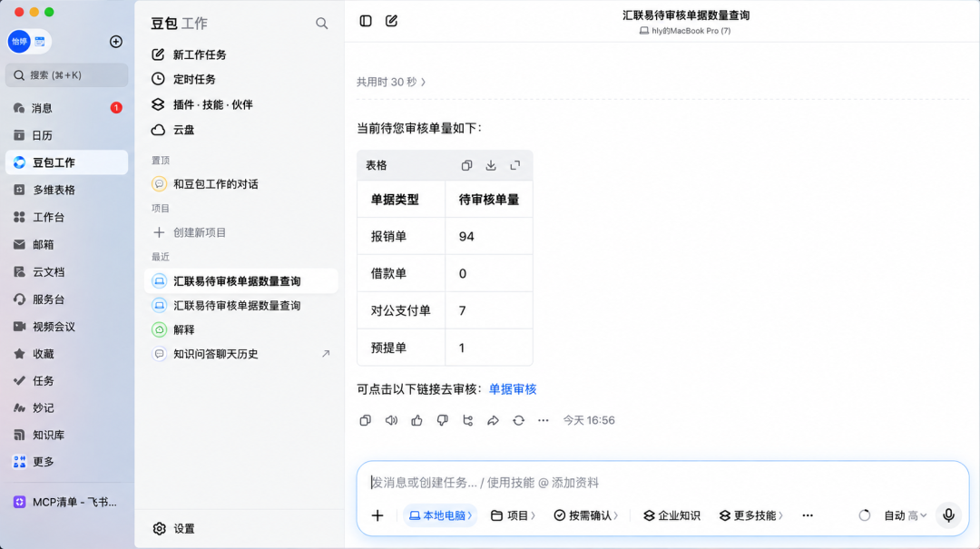
Task: Open the overflow menu in input toolbar
Action: (x=808, y=515)
